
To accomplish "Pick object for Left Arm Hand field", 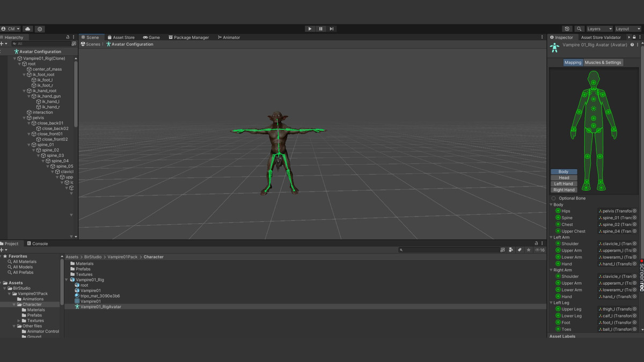I will coord(635,264).
